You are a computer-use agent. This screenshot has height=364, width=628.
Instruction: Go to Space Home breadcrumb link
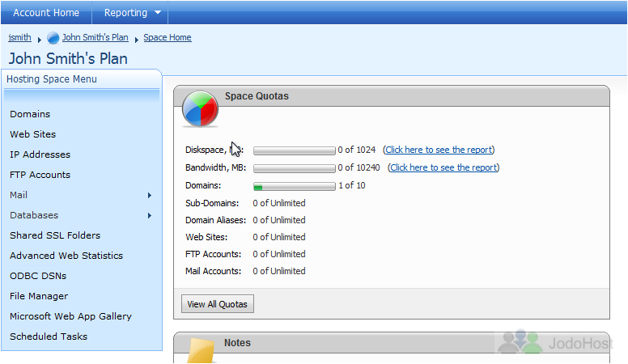[x=168, y=37]
